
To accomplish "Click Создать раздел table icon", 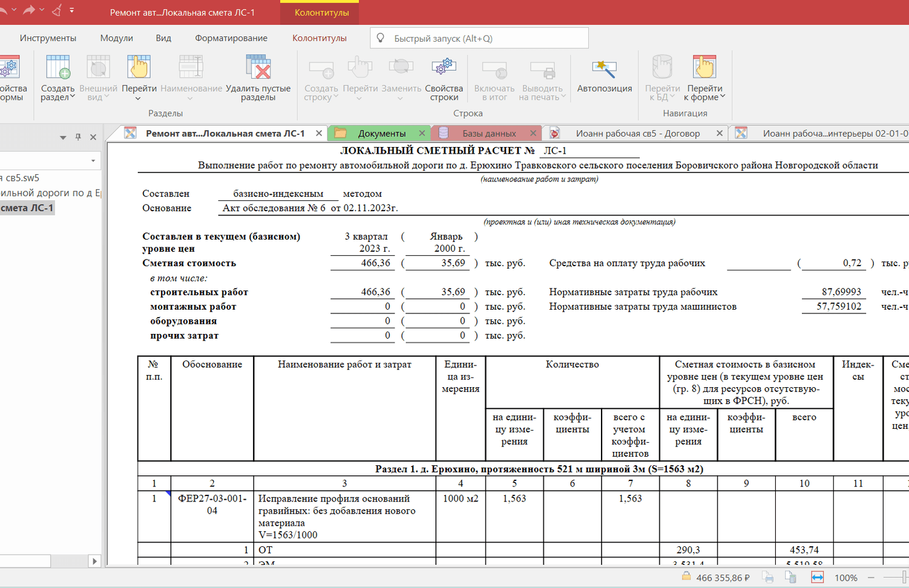I will (58, 67).
